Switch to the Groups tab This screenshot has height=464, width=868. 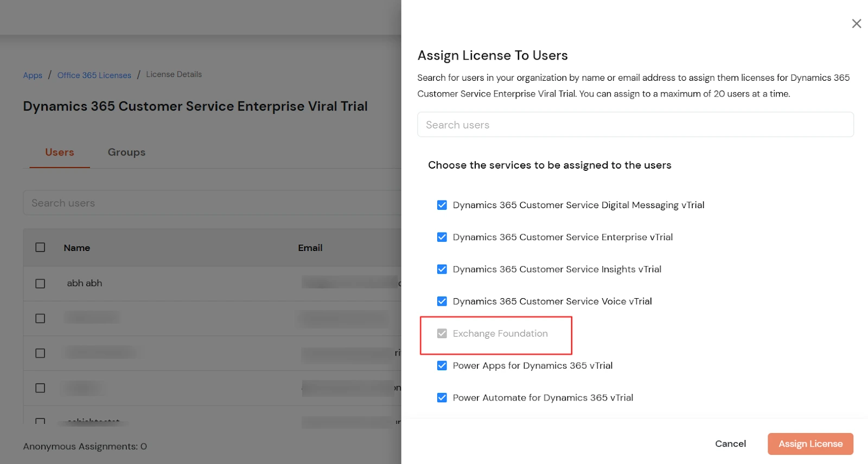coord(126,152)
